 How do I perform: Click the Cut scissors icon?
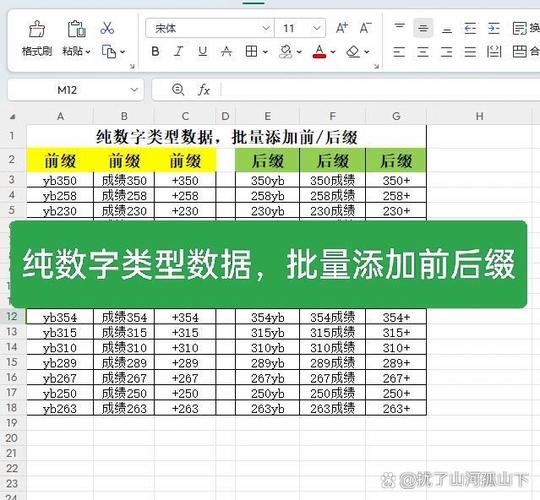click(x=107, y=28)
